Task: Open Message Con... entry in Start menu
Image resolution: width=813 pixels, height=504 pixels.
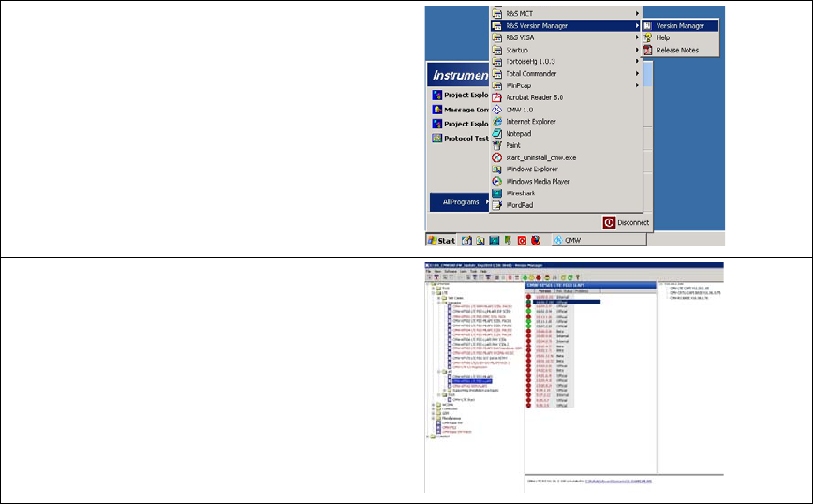Action: click(460, 110)
